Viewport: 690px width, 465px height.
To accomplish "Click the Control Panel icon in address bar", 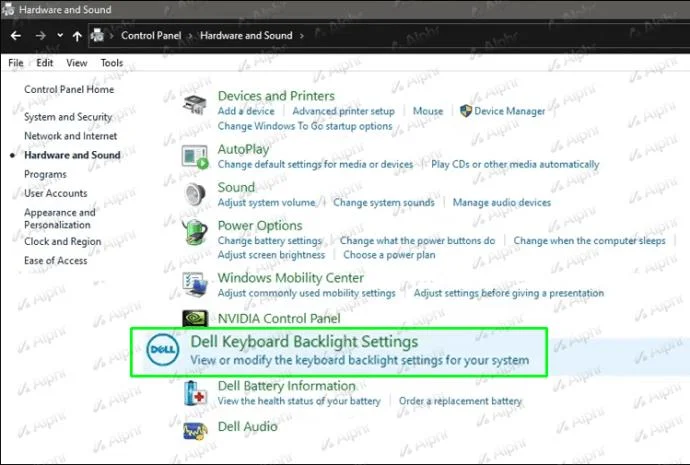I will pyautogui.click(x=97, y=35).
